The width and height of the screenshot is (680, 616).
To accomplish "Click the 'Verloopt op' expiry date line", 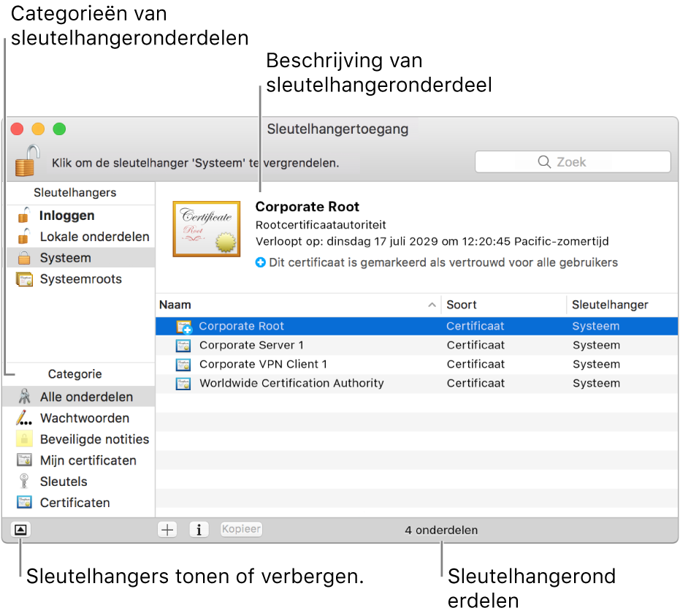I will click(432, 241).
